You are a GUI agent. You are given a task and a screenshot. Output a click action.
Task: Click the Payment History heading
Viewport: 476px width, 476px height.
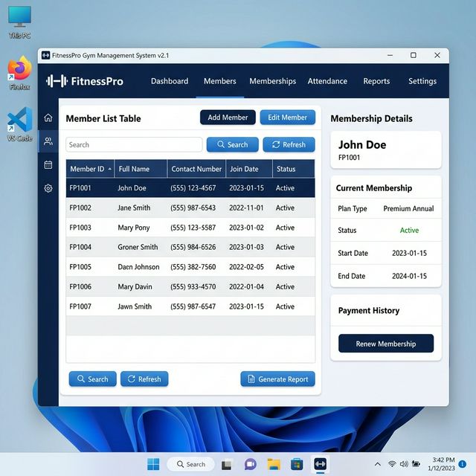pos(369,311)
